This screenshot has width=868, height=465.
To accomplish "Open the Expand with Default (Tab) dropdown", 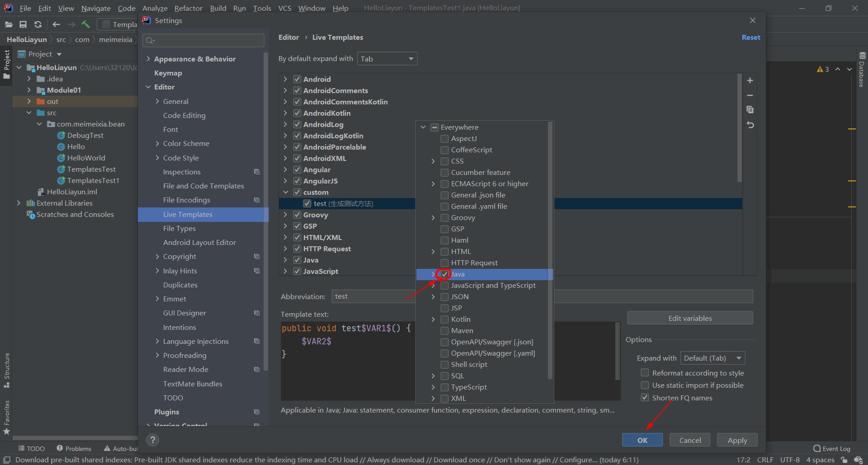I will pyautogui.click(x=712, y=358).
